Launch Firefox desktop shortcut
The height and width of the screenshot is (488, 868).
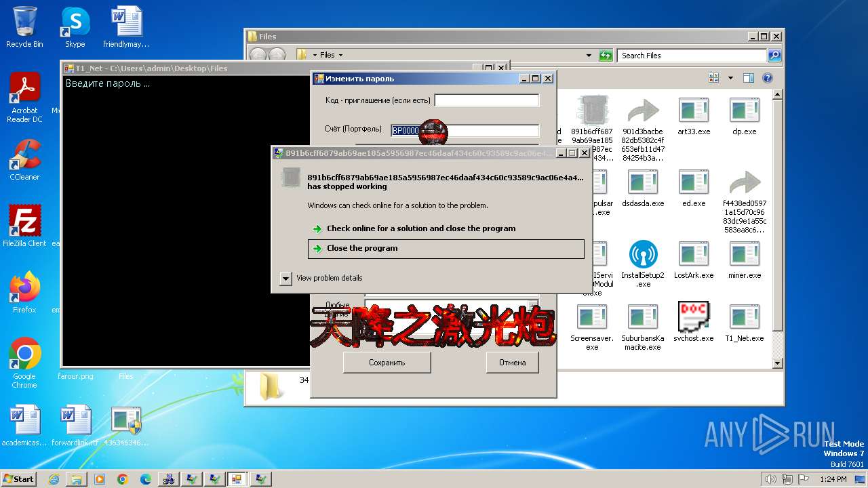[x=24, y=292]
